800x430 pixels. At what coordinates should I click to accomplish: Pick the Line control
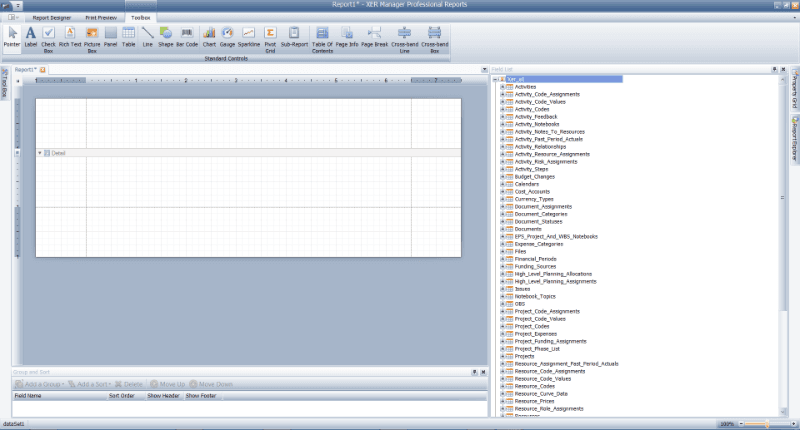(147, 38)
